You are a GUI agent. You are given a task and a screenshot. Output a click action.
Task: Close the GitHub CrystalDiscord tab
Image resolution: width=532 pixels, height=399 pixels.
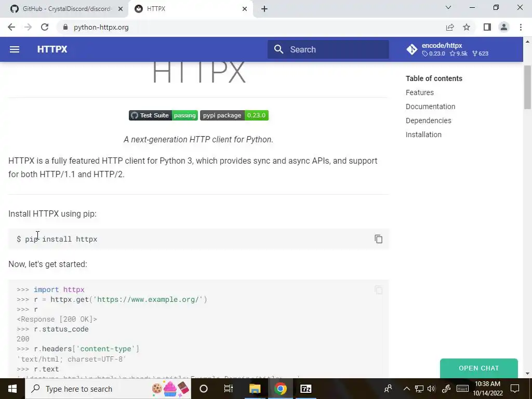[121, 9]
